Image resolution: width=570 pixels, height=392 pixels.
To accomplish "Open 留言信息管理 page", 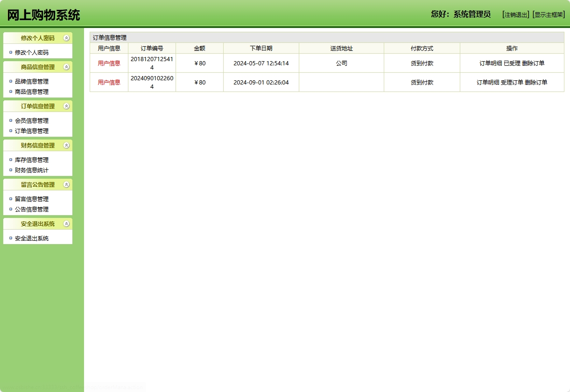I will tap(32, 199).
